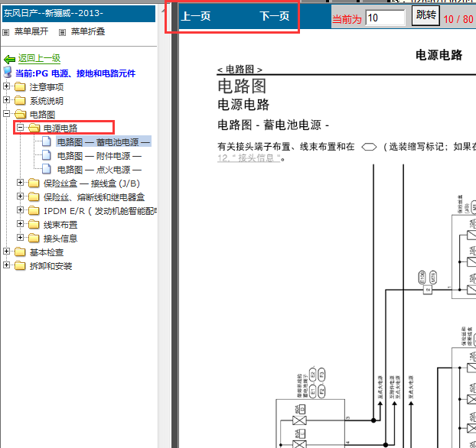476x448 pixels.
Task: Select 电路图 — 附件电源 — tree item
Action: pyautogui.click(x=99, y=156)
